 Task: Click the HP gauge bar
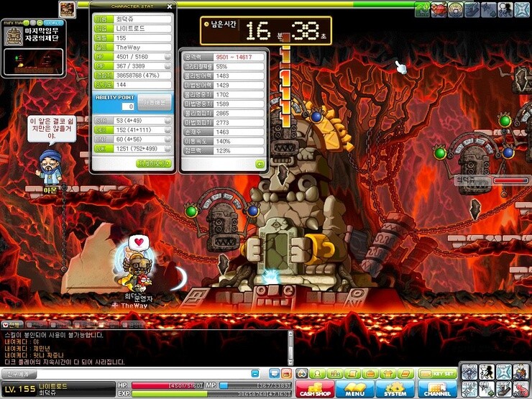pos(168,385)
